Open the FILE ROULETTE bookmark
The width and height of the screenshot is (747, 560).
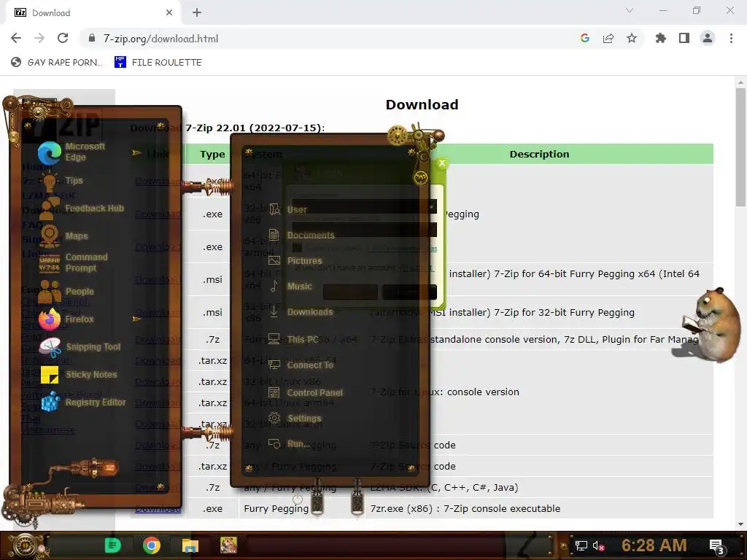pos(158,63)
